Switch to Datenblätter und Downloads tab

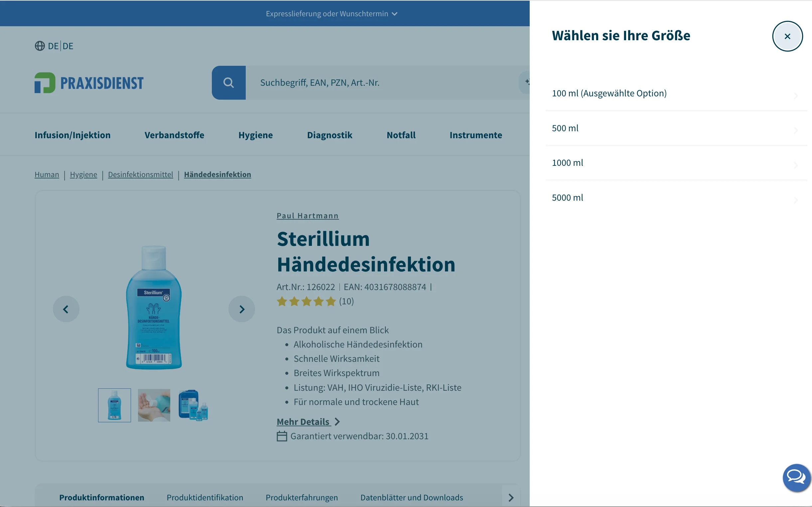(412, 498)
